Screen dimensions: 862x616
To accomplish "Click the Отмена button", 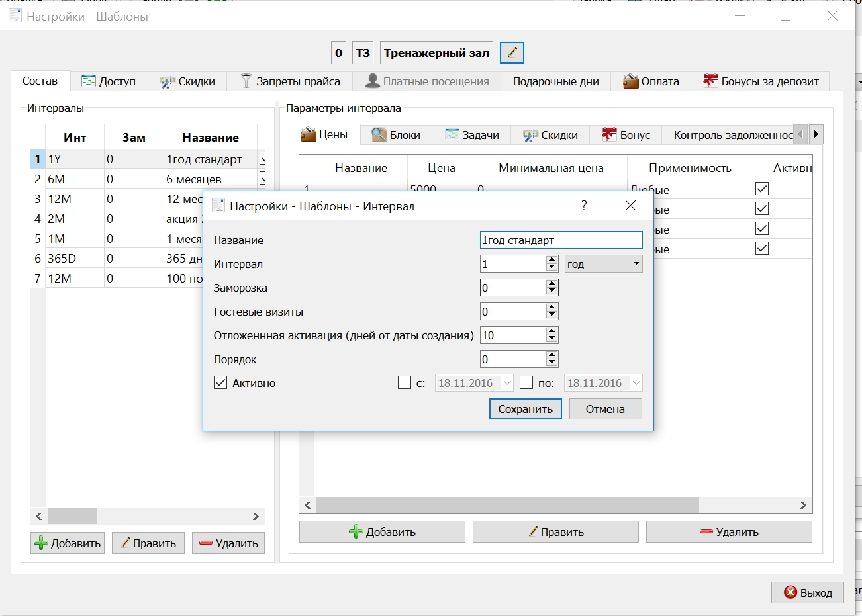I will tap(605, 409).
